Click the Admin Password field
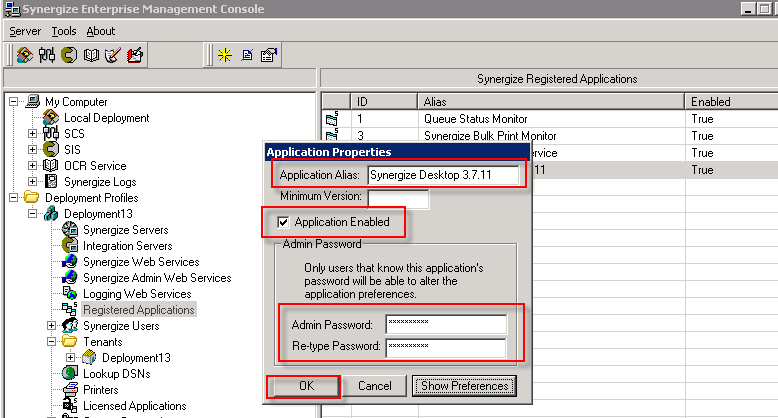778x418 pixels. [446, 324]
